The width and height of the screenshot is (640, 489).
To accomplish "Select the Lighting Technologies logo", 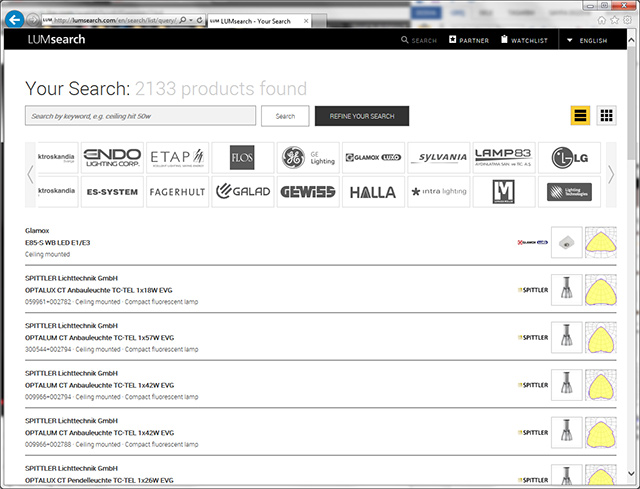I will (x=569, y=192).
